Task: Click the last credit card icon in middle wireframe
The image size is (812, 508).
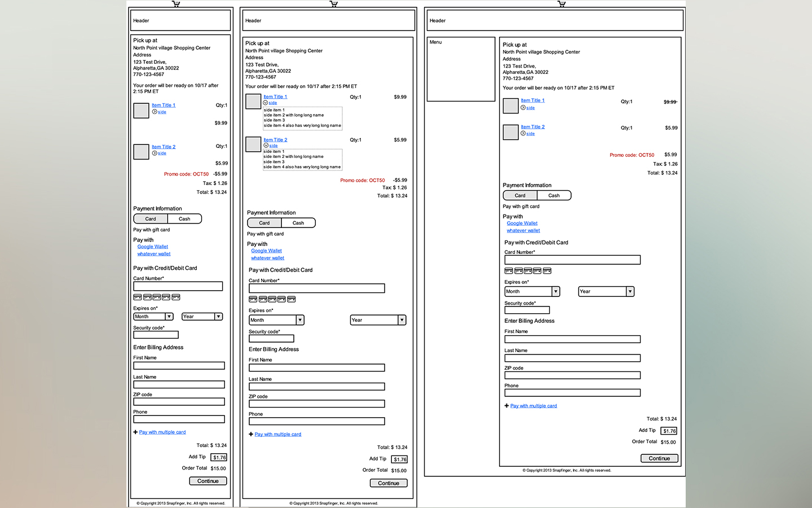Action: click(292, 299)
